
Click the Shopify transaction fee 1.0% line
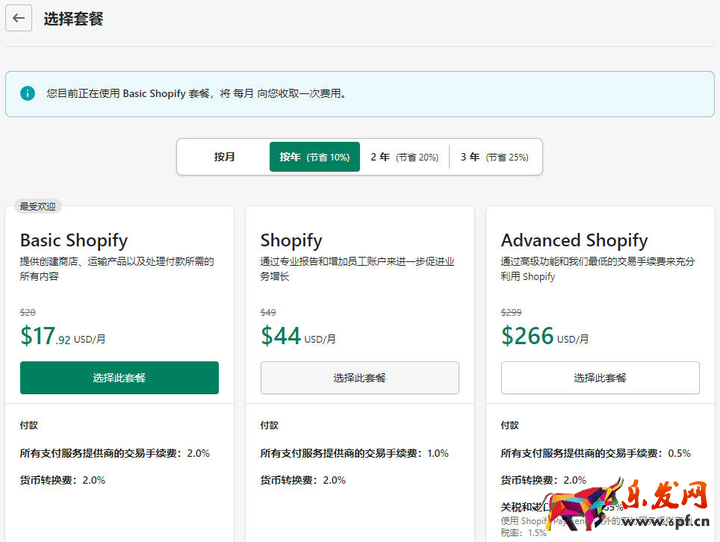354,453
